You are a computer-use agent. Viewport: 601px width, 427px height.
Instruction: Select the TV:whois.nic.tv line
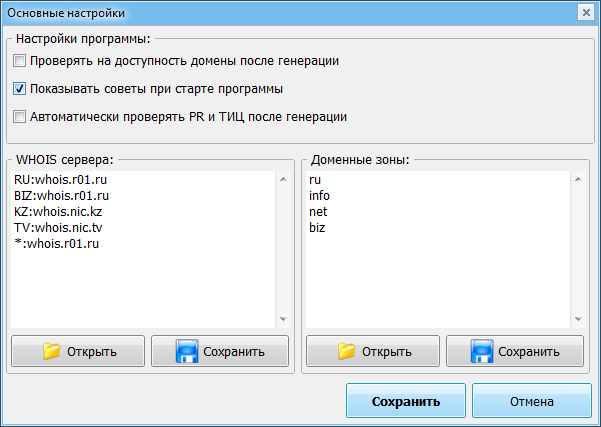[58, 228]
